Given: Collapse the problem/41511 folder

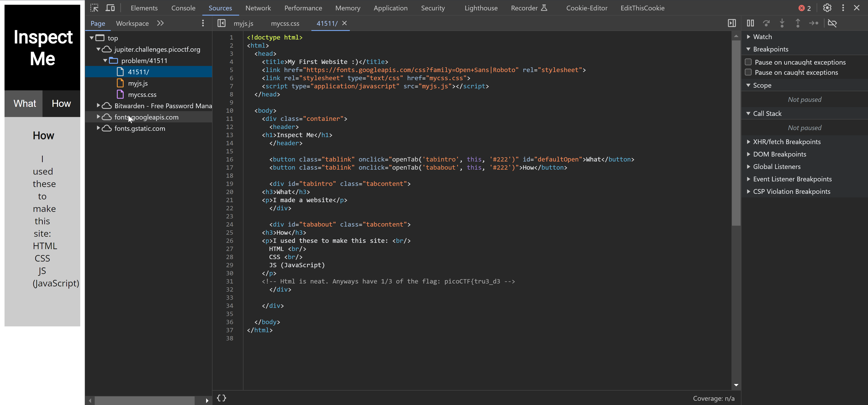Looking at the screenshot, I should point(105,61).
